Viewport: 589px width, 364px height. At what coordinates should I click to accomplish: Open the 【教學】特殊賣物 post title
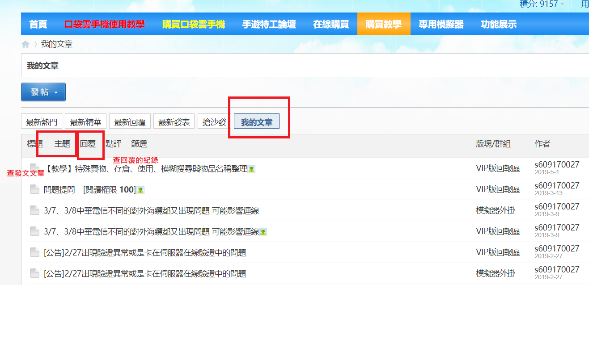(145, 169)
